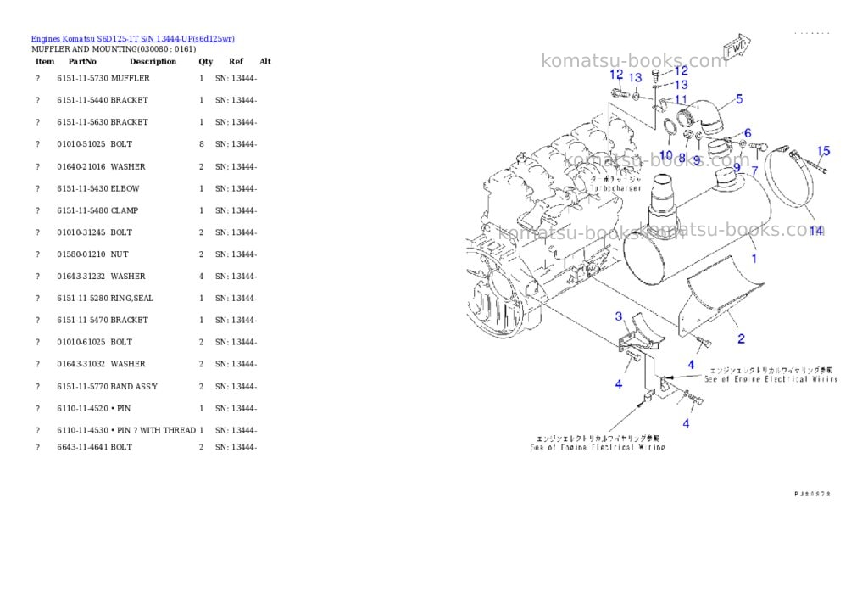Click callout number 5 by the elbow

pos(739,99)
